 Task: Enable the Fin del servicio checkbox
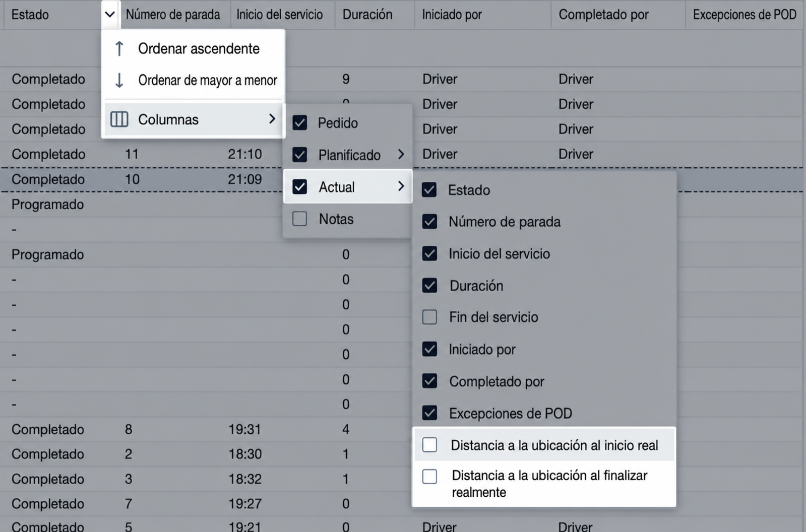coord(429,317)
